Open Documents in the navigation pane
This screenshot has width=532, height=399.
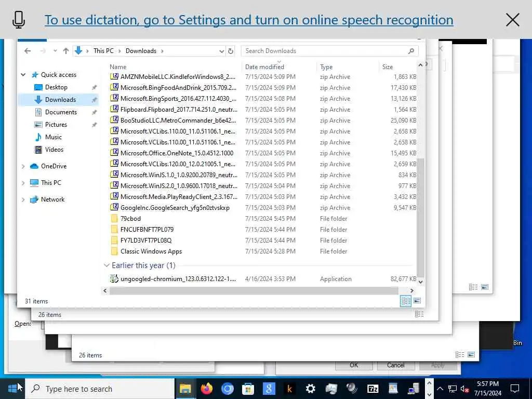pyautogui.click(x=61, y=112)
